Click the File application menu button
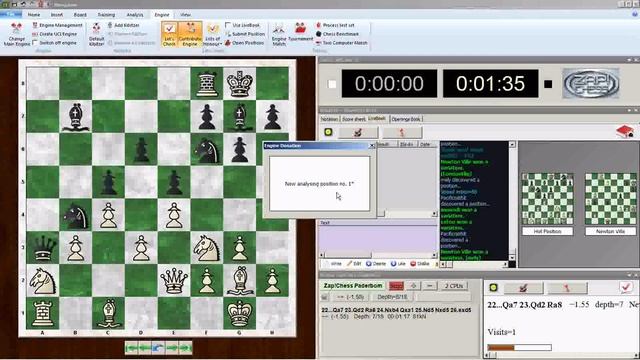The image size is (640, 360). click(11, 14)
